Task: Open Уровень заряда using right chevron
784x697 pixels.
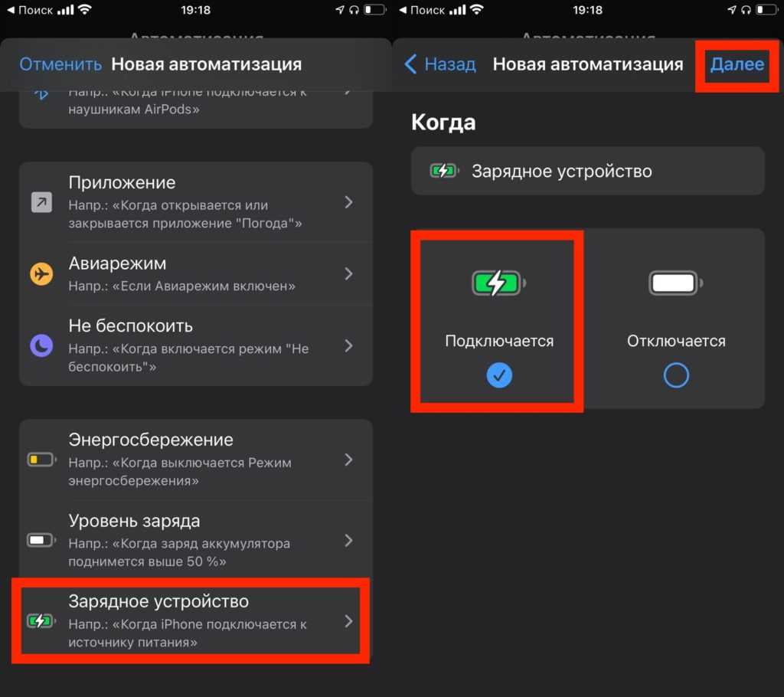Action: coord(348,541)
